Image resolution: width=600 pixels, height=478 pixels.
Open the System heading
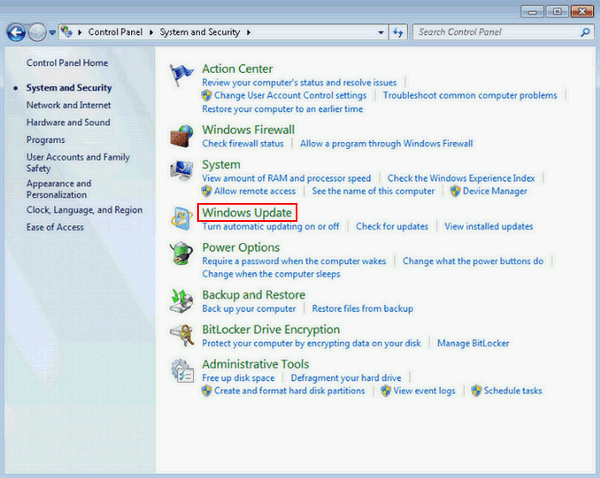coord(221,165)
